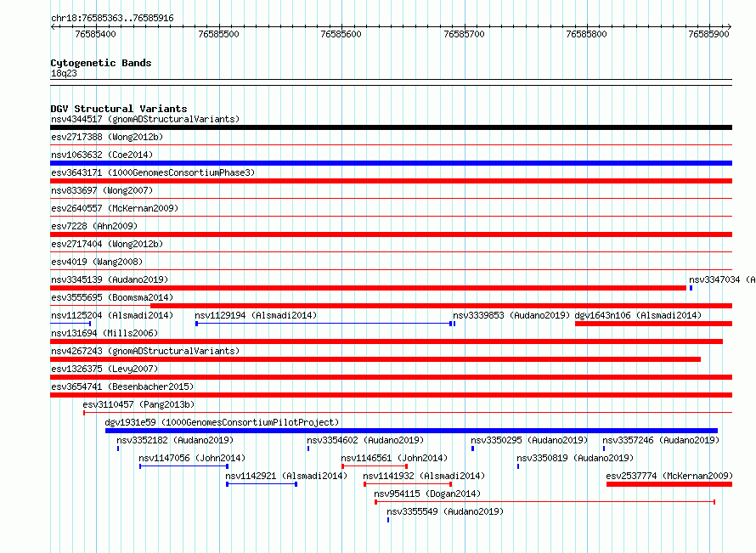The width and height of the screenshot is (756, 553).
Task: Select the red esv3643171 variant bar
Action: (x=391, y=181)
